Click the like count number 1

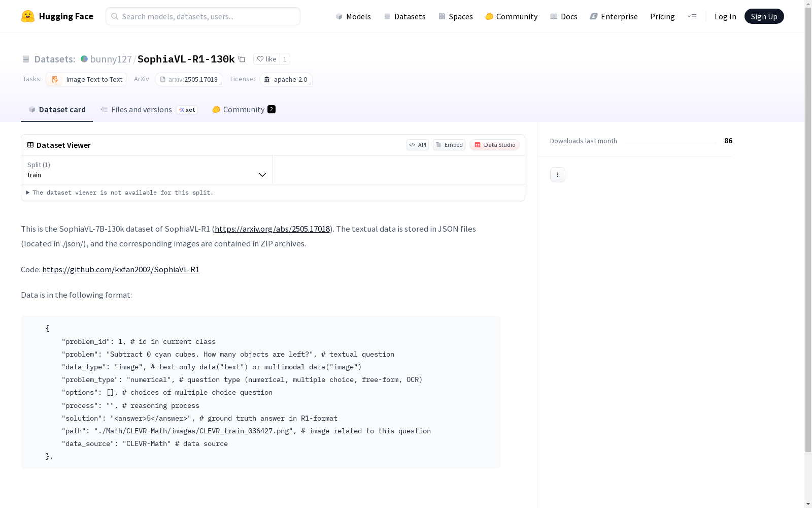(x=285, y=59)
